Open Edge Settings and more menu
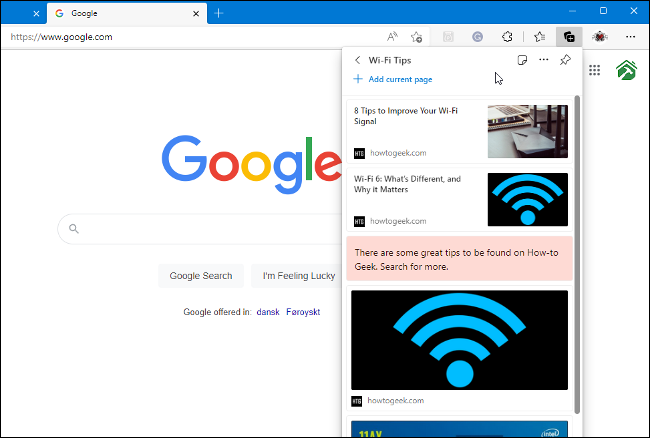This screenshot has width=650, height=438. tap(631, 37)
